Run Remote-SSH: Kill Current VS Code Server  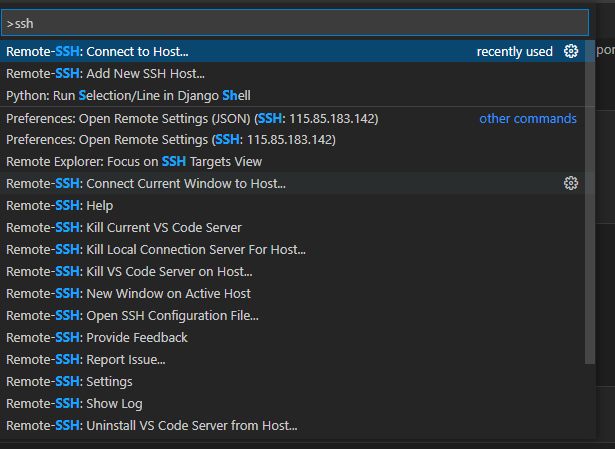292,227
